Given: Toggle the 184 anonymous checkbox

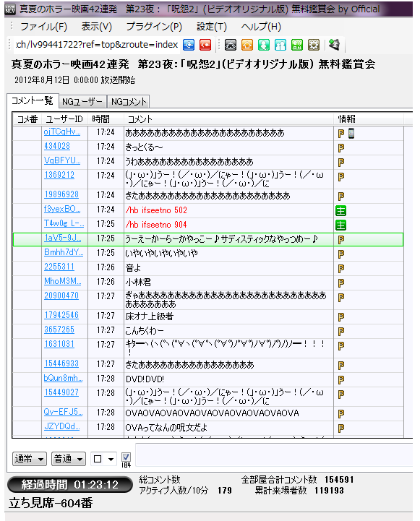Looking at the screenshot, I should click(x=126, y=457).
